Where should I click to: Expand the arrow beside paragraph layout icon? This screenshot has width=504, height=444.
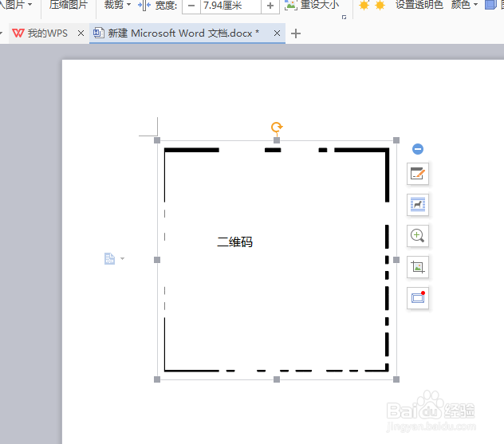(x=122, y=258)
